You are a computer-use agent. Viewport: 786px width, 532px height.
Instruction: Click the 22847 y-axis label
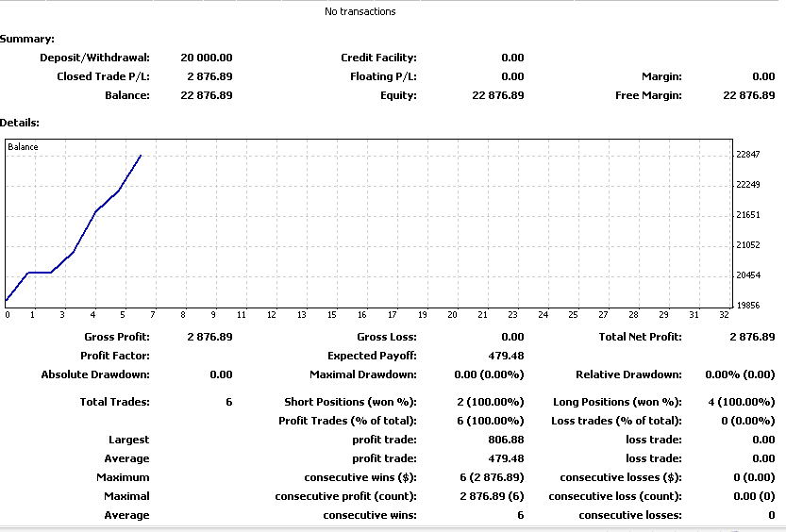pos(748,155)
